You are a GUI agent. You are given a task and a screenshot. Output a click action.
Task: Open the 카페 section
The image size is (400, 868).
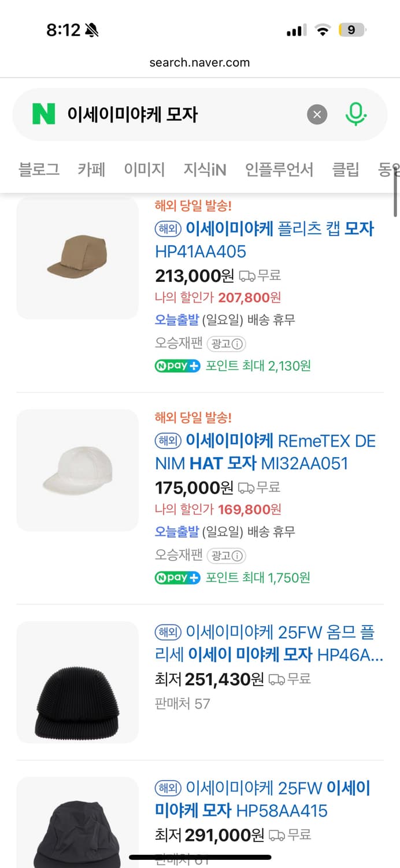[90, 170]
